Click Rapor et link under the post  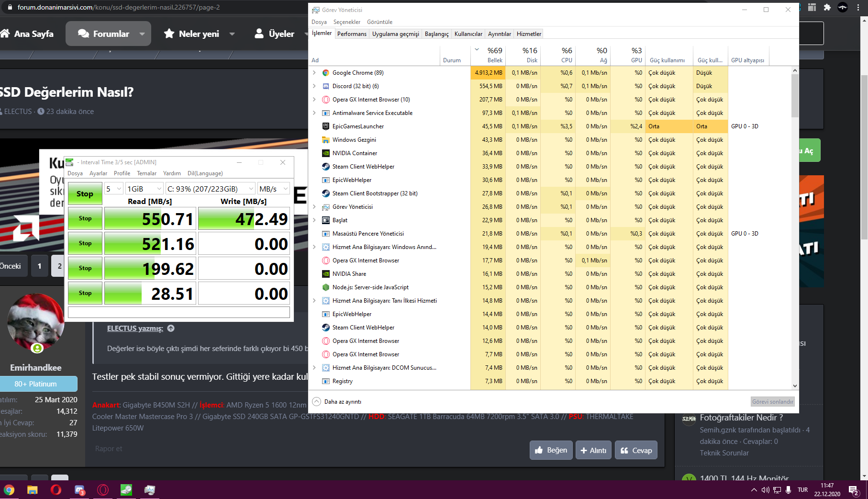[x=109, y=449]
